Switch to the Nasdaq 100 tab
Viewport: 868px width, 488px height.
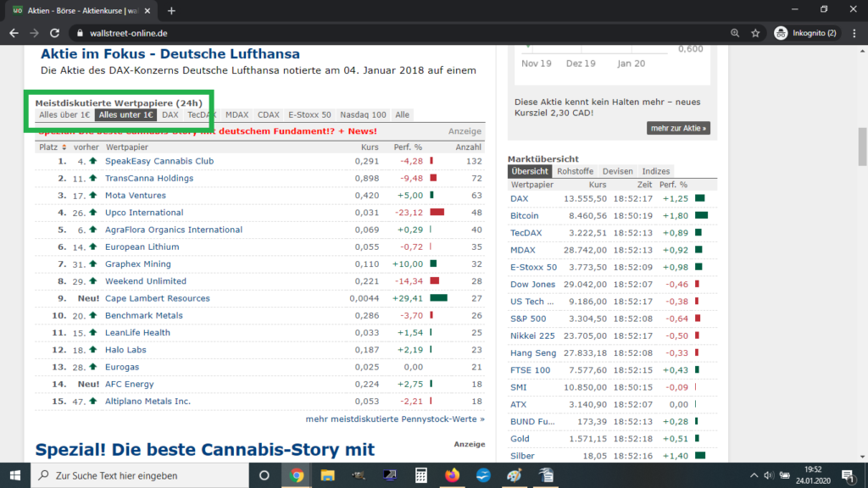tap(363, 114)
